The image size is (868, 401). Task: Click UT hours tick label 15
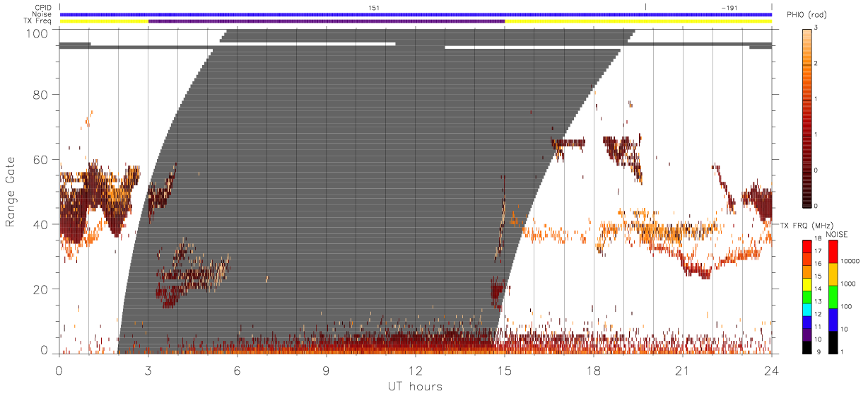pyautogui.click(x=505, y=370)
